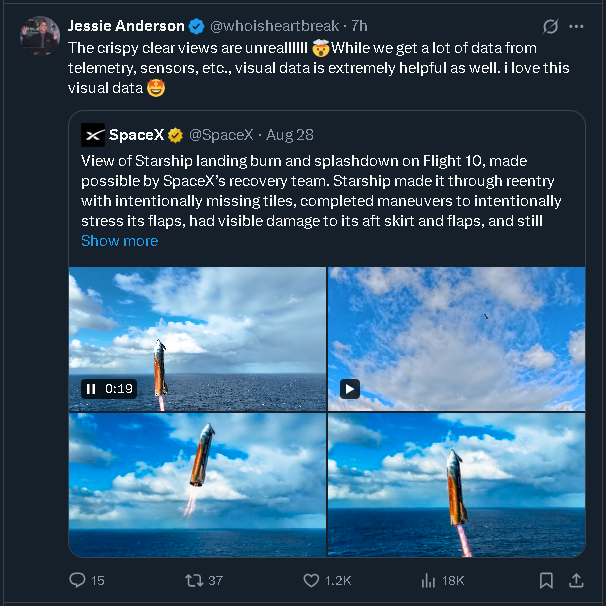Pause the first playing video
Image resolution: width=606 pixels, height=606 pixels.
coord(91,389)
